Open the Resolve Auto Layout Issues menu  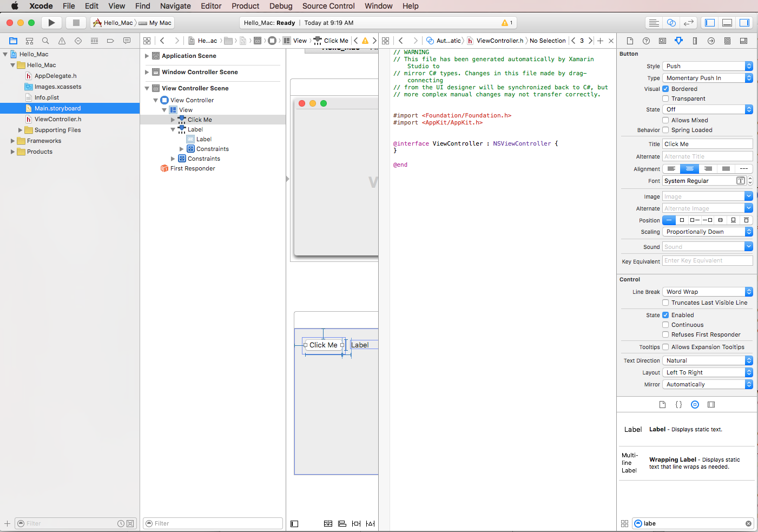(370, 523)
